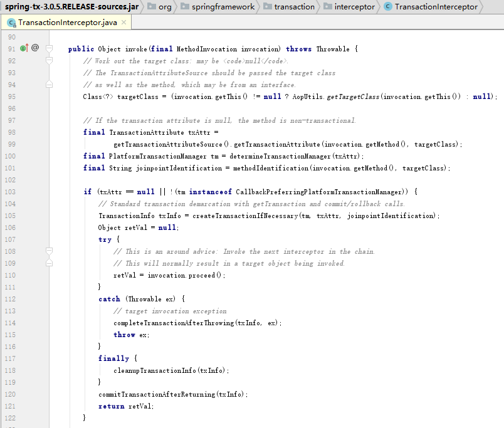Click 'TransactionInfo txInfo' declaration on line 105
The image size is (504, 428).
coord(140,216)
